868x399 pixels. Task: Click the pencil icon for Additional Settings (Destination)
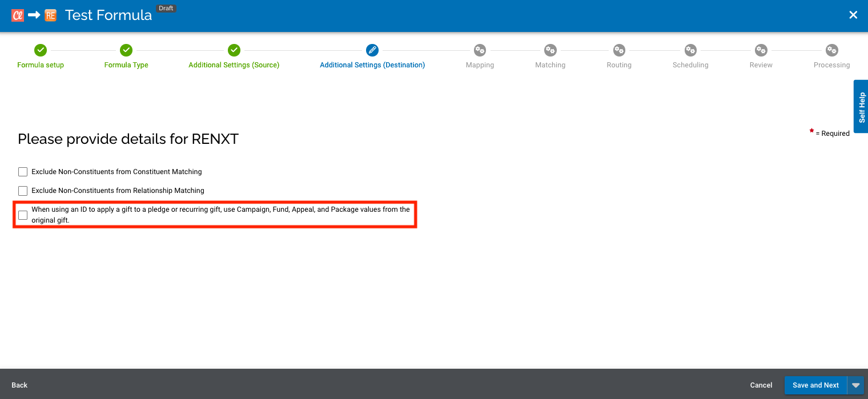click(372, 50)
